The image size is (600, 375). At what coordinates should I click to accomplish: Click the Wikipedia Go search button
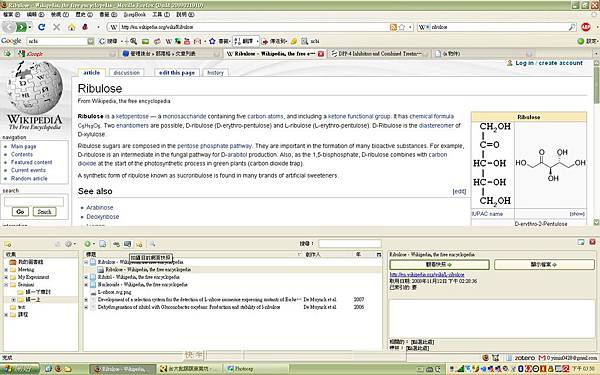[20, 212]
